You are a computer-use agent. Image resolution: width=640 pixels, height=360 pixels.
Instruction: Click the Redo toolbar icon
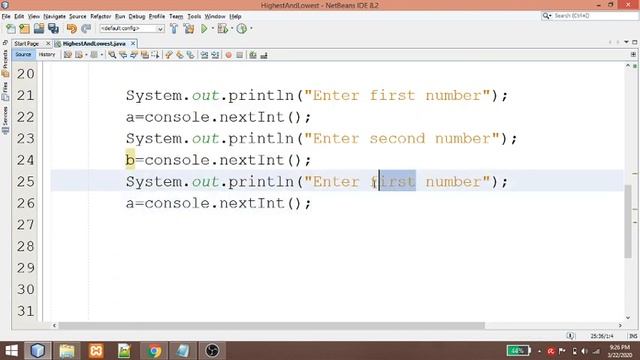(86, 29)
